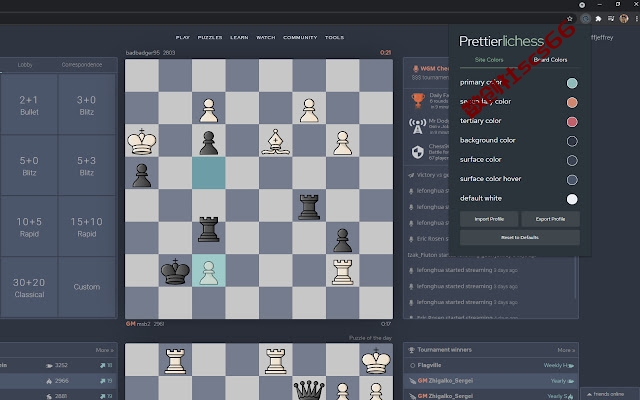Start a 3+0 Blitz game
This screenshot has width=640, height=400.
87,104
